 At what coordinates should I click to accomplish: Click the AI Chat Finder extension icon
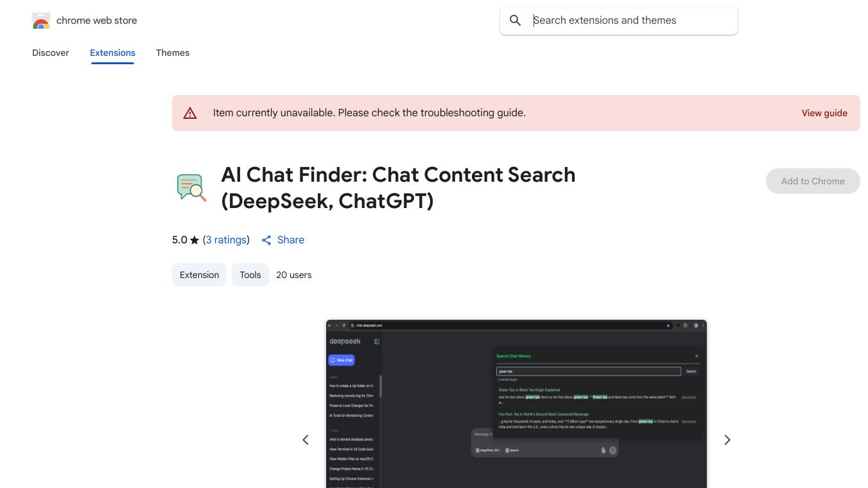(191, 187)
